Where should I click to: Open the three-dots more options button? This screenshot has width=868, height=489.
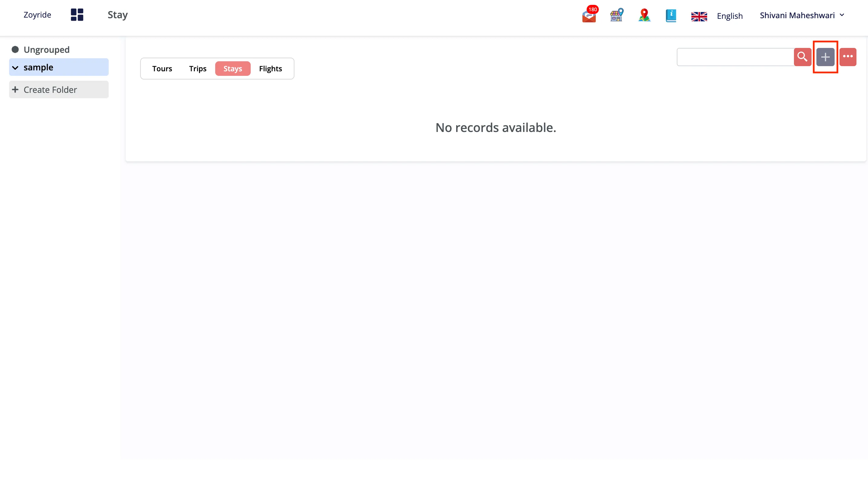click(x=848, y=57)
